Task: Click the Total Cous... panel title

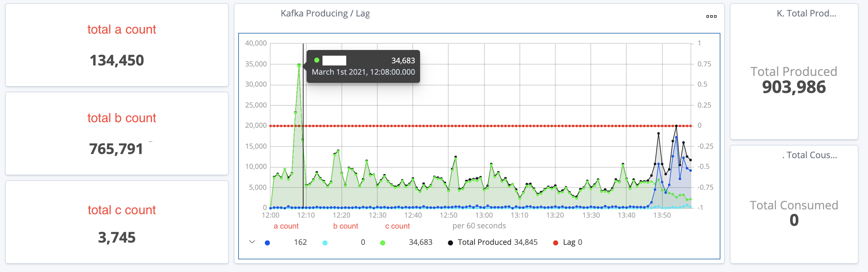Action: point(809,155)
